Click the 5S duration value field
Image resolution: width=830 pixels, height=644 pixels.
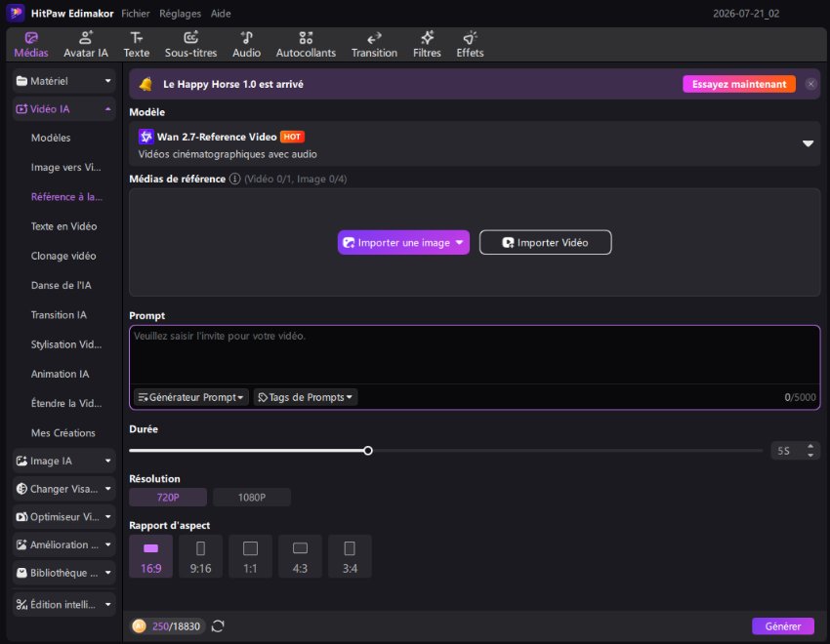[x=784, y=451]
